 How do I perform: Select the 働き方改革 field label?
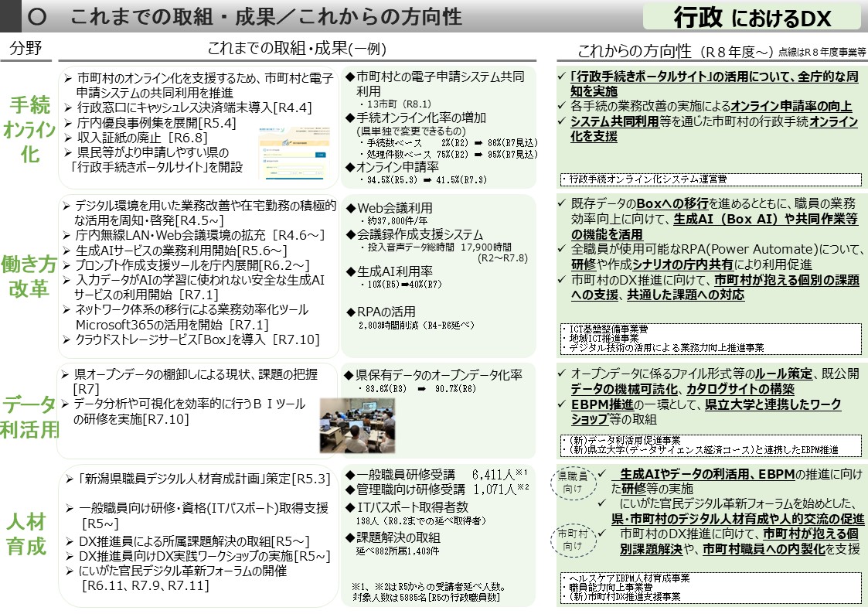(x=29, y=276)
